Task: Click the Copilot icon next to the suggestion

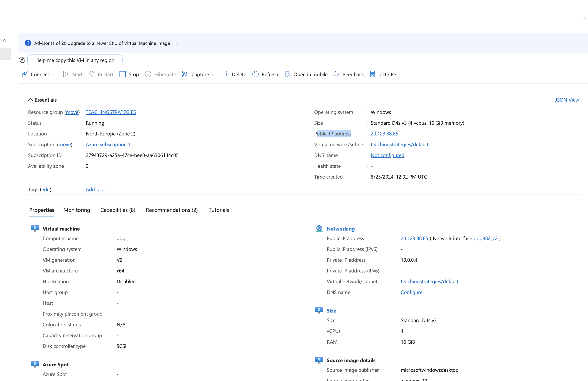Action: click(22, 60)
